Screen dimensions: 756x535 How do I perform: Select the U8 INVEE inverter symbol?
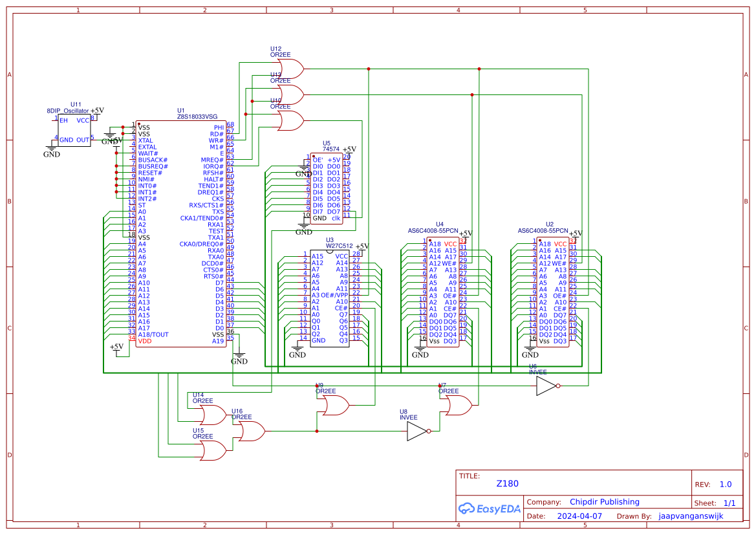point(415,430)
